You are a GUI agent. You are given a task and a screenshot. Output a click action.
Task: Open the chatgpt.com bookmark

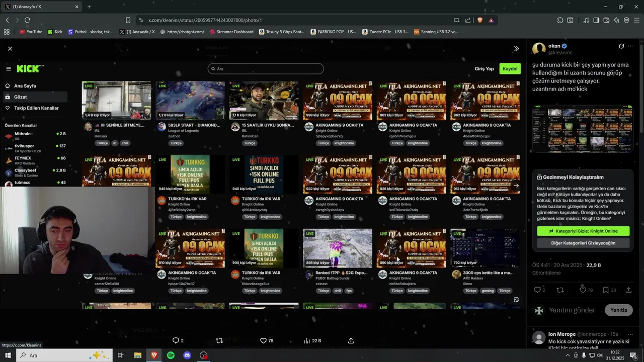(x=182, y=32)
